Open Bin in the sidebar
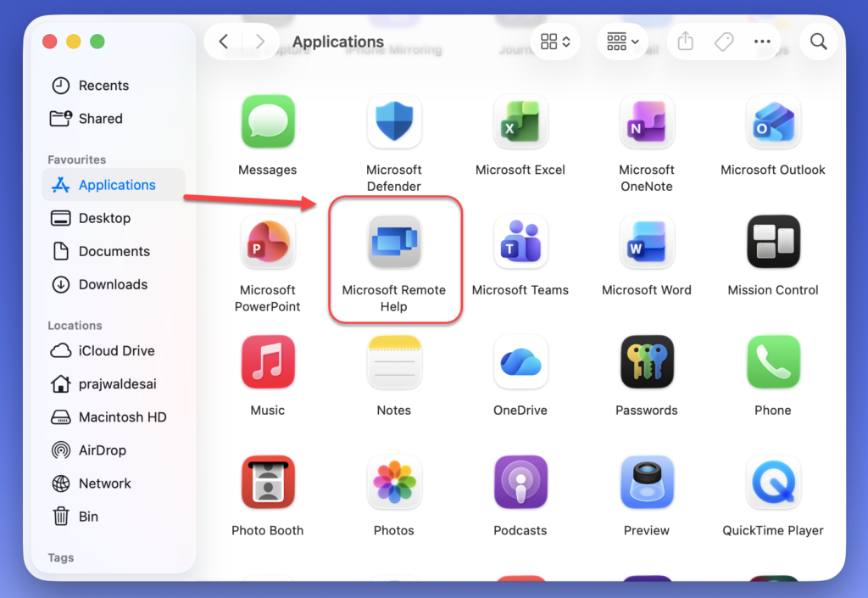 [x=114, y=517]
